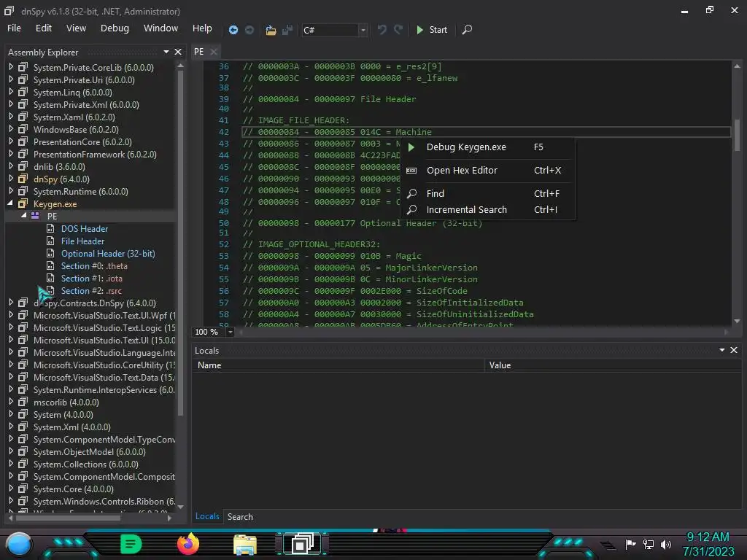The image size is (747, 560).
Task: Click the Undo toolbar icon
Action: click(382, 29)
